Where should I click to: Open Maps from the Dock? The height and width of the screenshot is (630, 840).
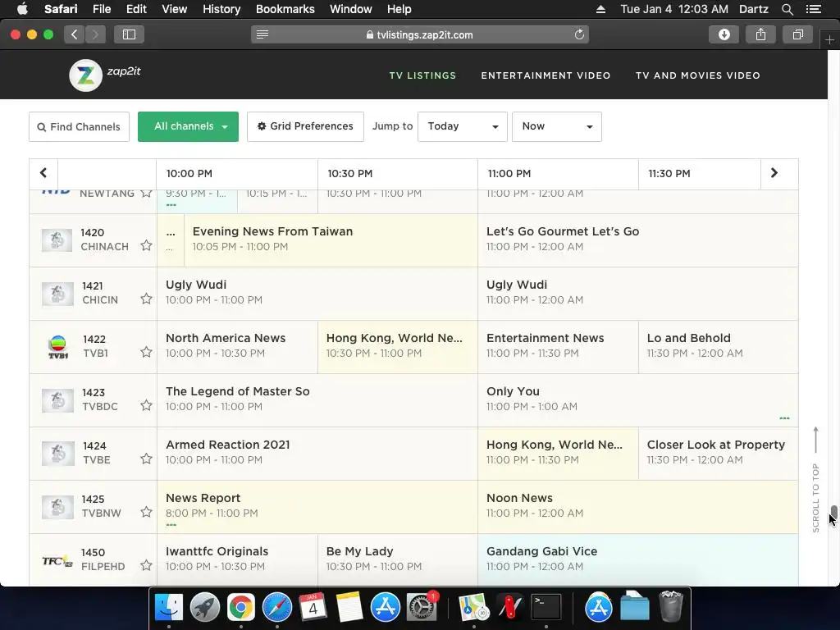coord(473,608)
